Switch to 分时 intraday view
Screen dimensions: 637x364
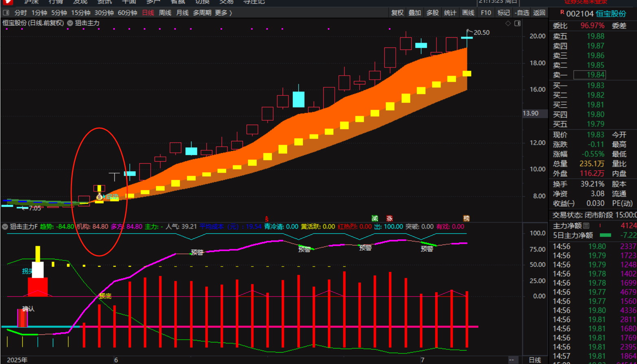pos(20,13)
